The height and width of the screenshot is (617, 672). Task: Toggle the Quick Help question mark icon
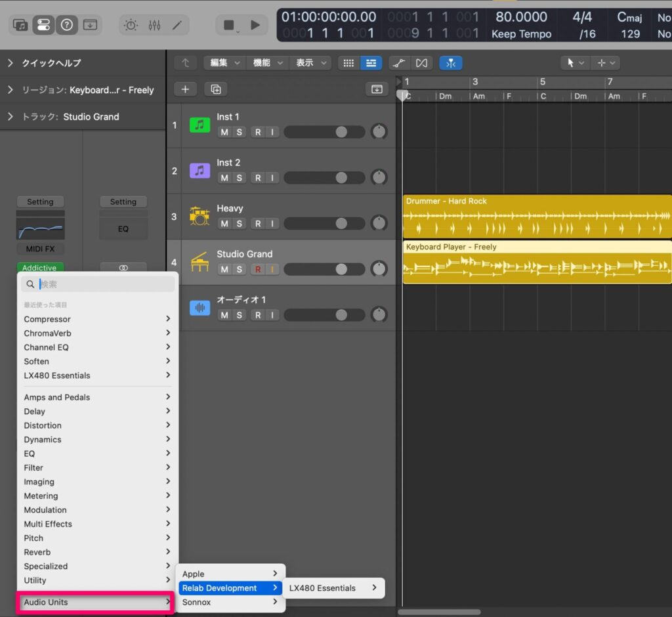tap(66, 25)
